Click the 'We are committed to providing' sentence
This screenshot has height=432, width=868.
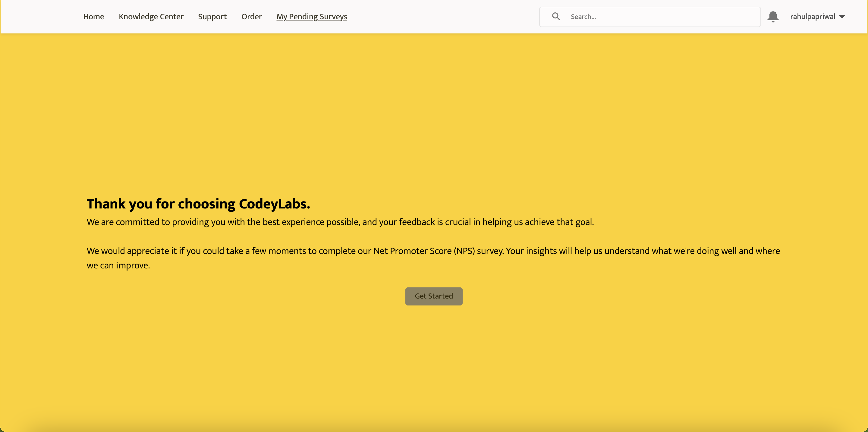point(340,222)
